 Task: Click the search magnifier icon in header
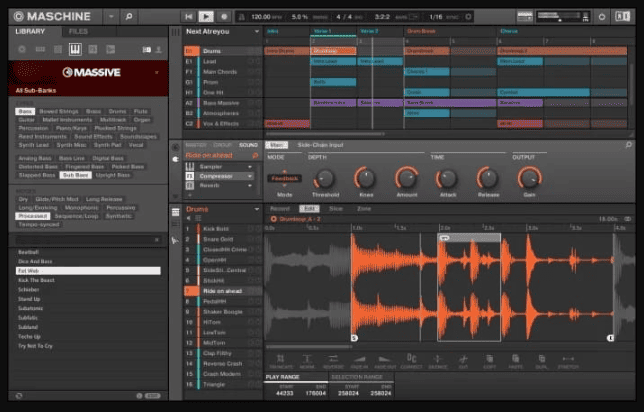(129, 16)
